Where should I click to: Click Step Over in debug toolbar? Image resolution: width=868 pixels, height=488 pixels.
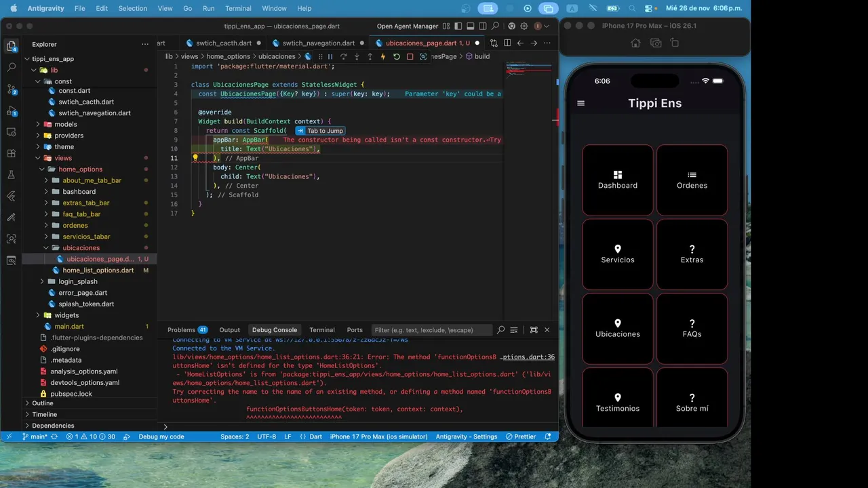click(x=344, y=57)
